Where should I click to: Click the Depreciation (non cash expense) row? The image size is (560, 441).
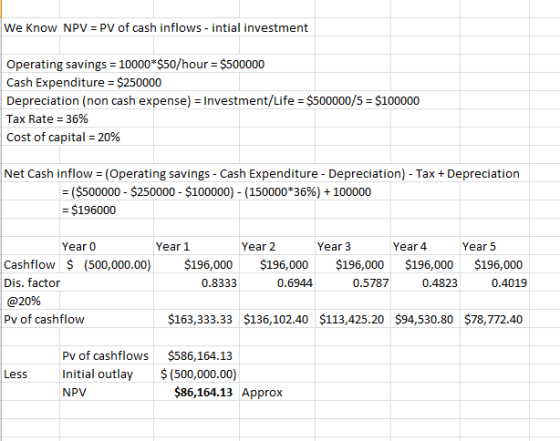tap(213, 101)
